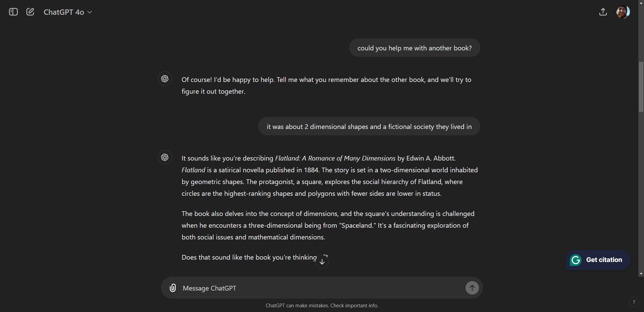Viewport: 644px width, 312px height.
Task: Click the share conversation icon
Action: coord(603,12)
